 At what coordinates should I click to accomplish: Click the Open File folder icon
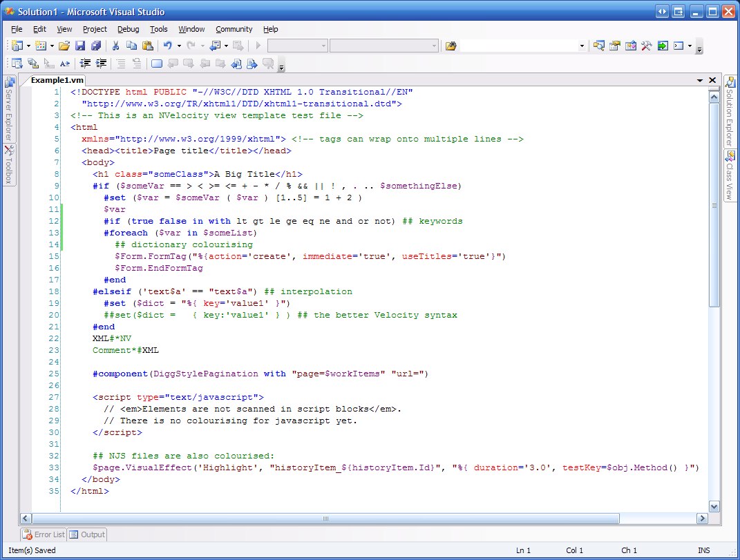click(x=64, y=46)
